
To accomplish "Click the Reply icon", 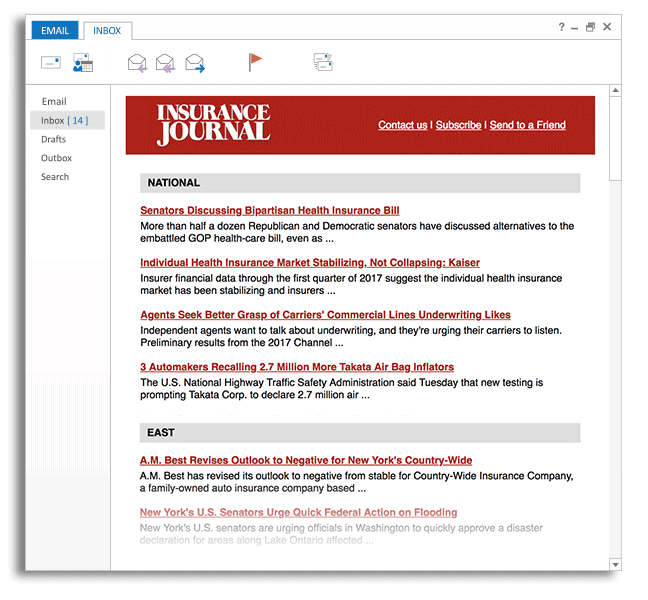I will (x=137, y=64).
